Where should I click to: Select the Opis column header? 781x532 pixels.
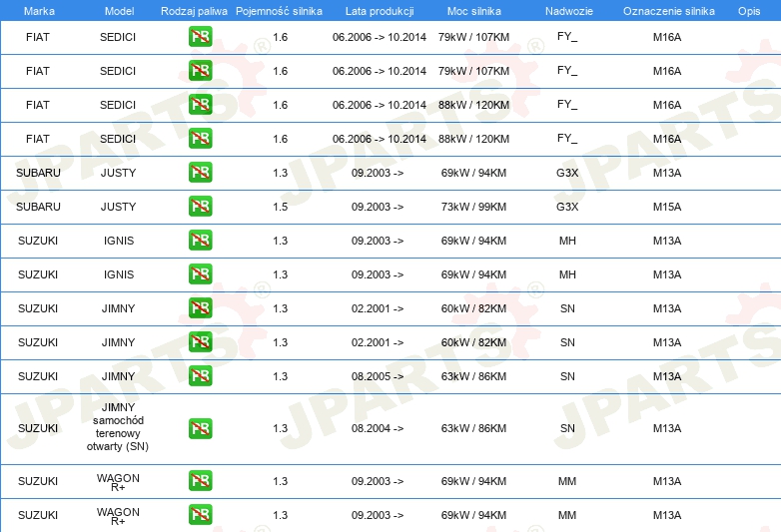point(749,11)
